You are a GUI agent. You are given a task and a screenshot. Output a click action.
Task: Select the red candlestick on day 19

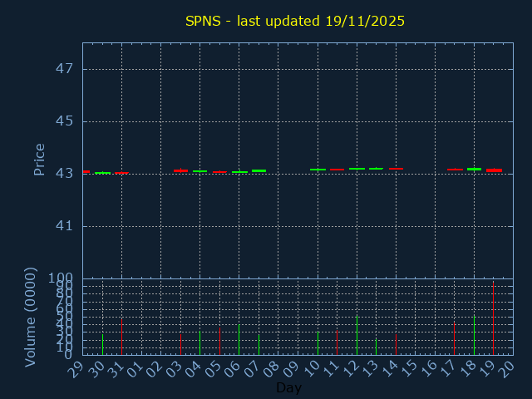[x=494, y=170]
